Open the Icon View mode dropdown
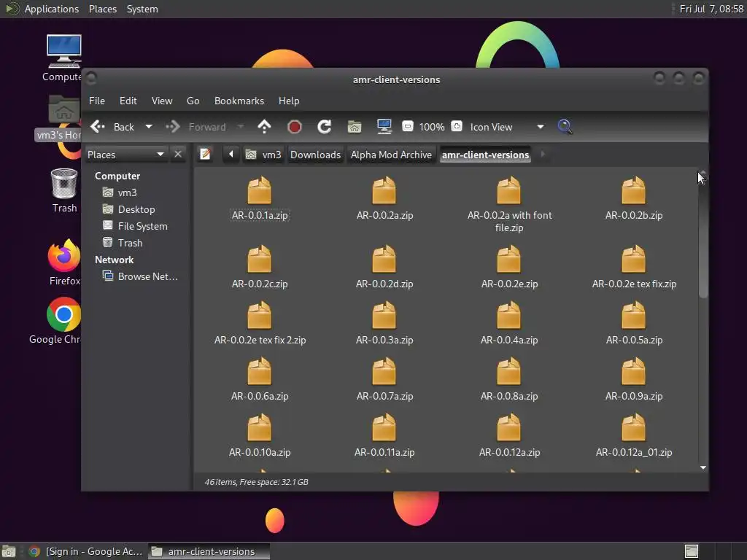 pyautogui.click(x=540, y=127)
